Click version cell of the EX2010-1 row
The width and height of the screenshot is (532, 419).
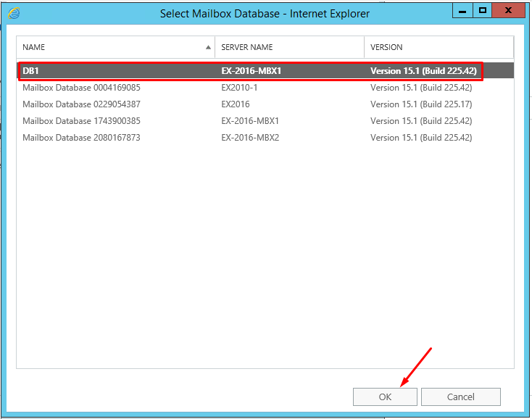tap(421, 88)
